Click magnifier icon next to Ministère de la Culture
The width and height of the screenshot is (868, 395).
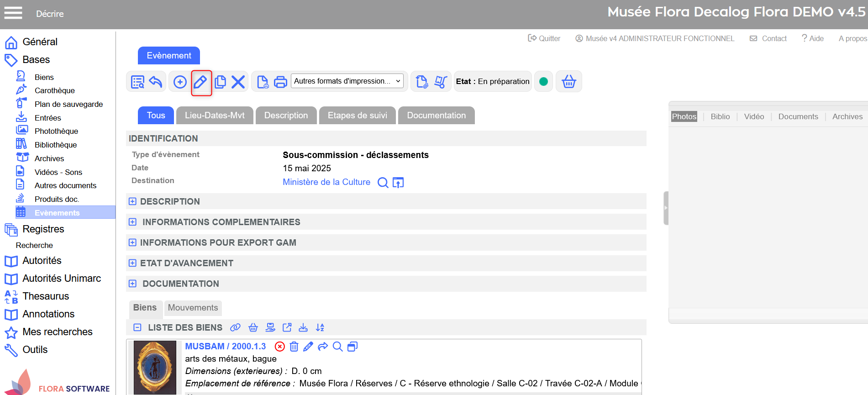pos(383,183)
